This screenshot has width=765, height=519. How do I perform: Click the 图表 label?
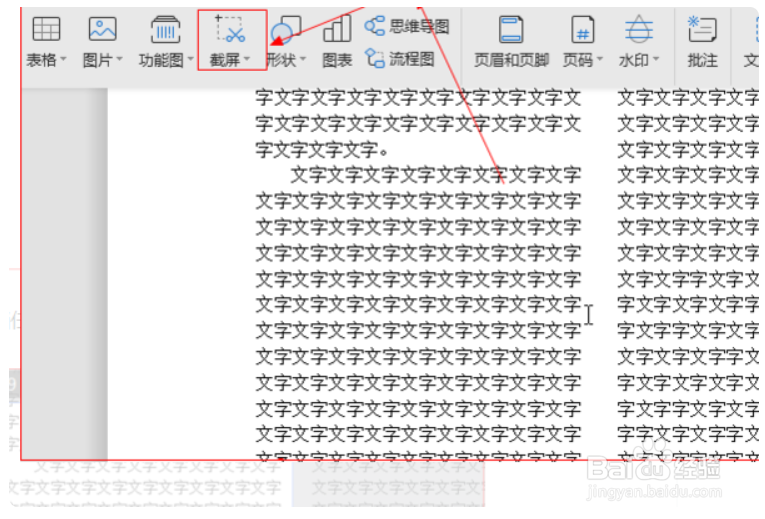click(337, 60)
